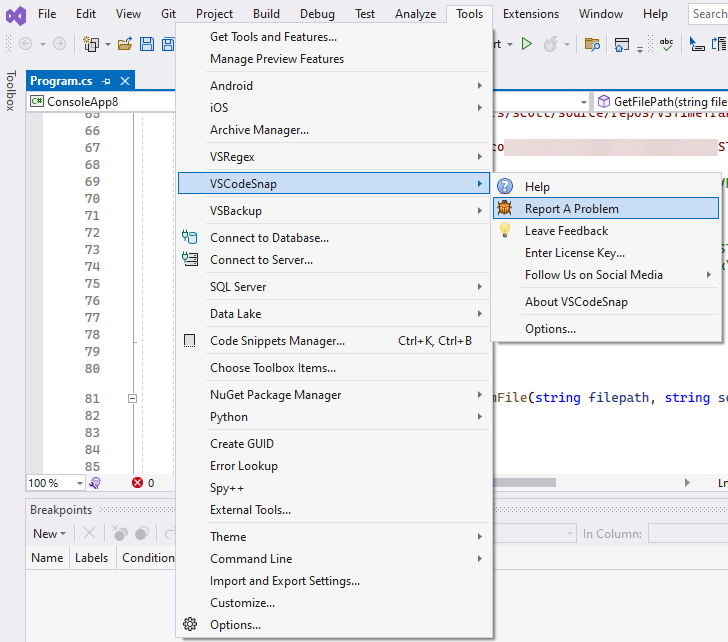Click the Leave Feedback lightbulb icon

(x=505, y=231)
